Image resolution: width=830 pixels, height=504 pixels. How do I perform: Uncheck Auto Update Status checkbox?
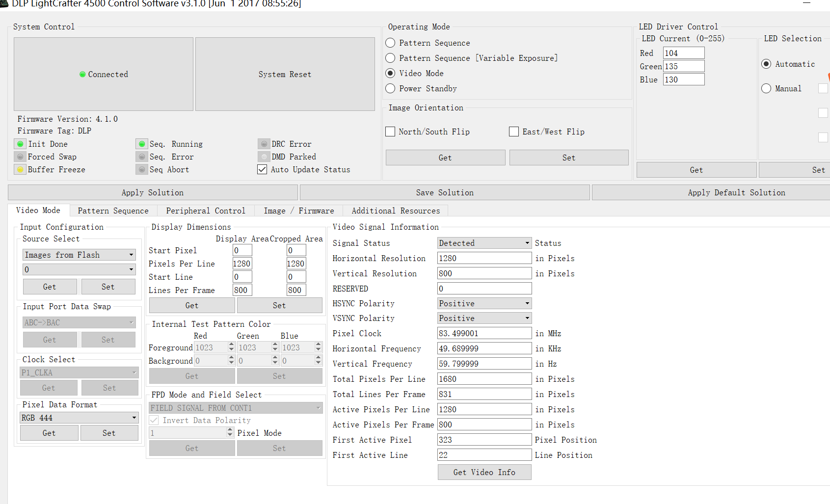point(262,170)
